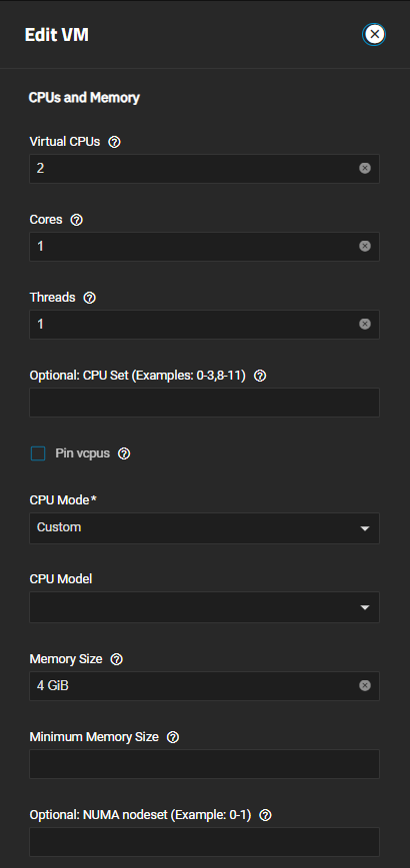
Task: Focus the CPU Set input field
Action: (204, 403)
